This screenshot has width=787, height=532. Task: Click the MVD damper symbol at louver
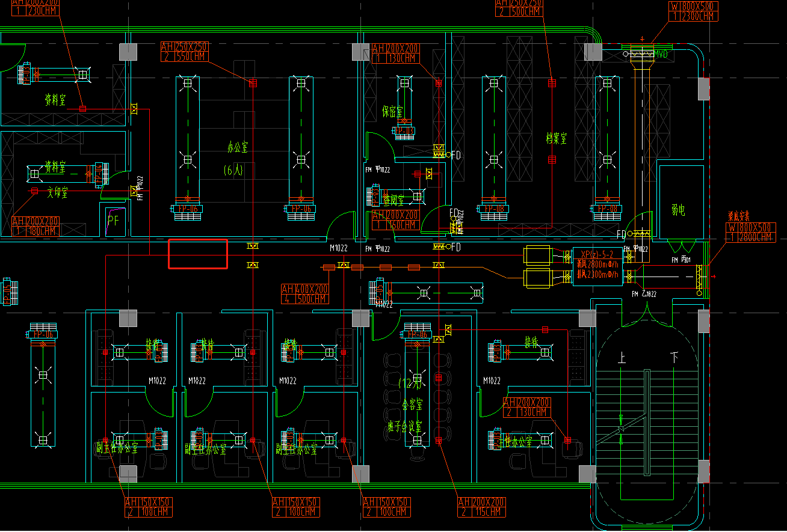tap(638, 55)
